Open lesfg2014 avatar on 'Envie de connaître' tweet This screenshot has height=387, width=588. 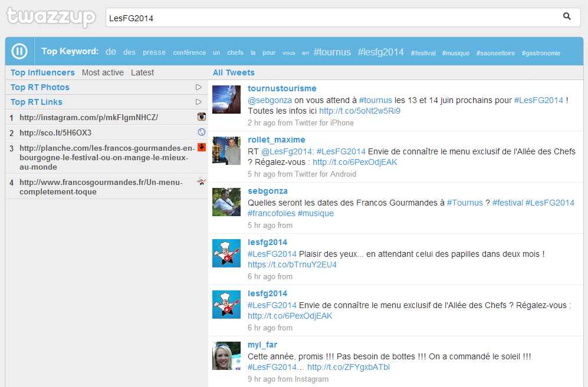[226, 305]
